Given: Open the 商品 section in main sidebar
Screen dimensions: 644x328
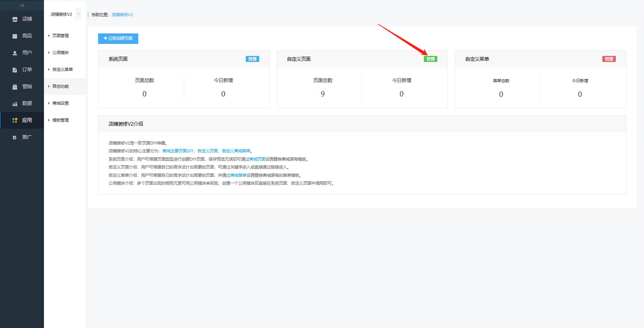Looking at the screenshot, I should [x=22, y=36].
